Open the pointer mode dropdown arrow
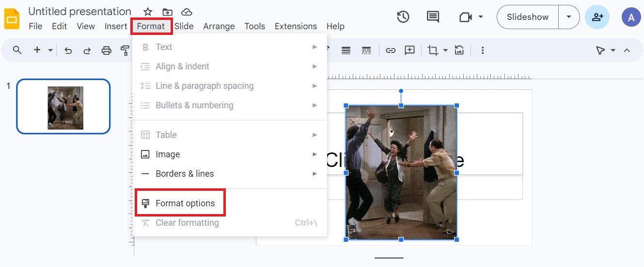 coord(613,50)
